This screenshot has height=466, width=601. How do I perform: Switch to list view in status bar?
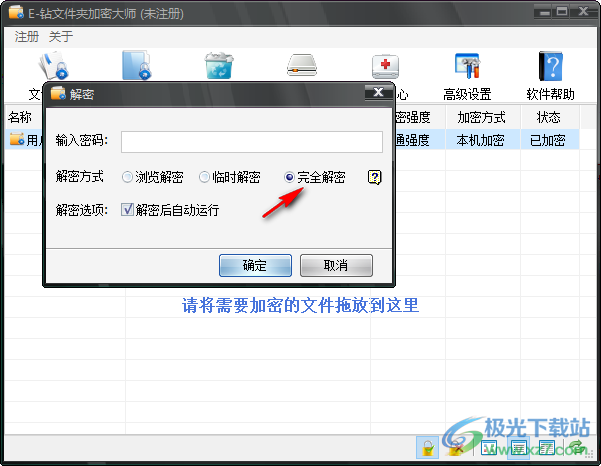tap(518, 447)
